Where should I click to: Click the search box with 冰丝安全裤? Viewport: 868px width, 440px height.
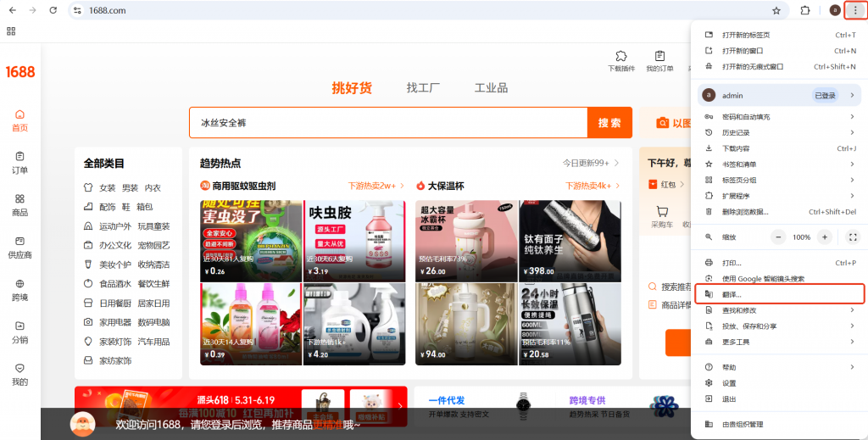click(x=388, y=123)
